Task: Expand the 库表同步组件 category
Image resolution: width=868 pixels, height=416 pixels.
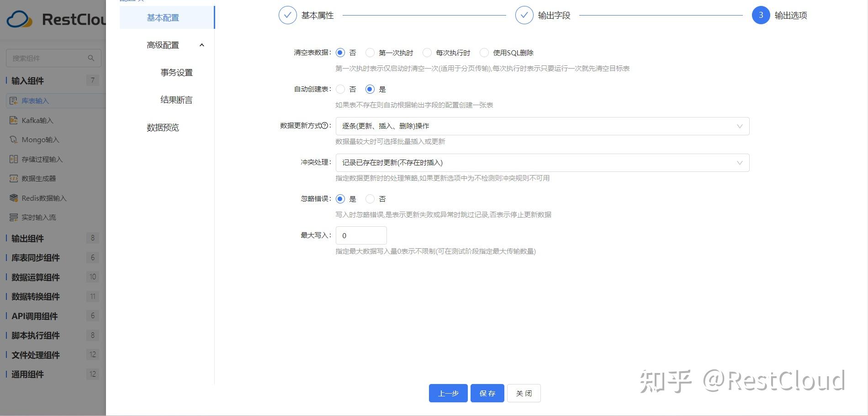Action: (x=36, y=258)
